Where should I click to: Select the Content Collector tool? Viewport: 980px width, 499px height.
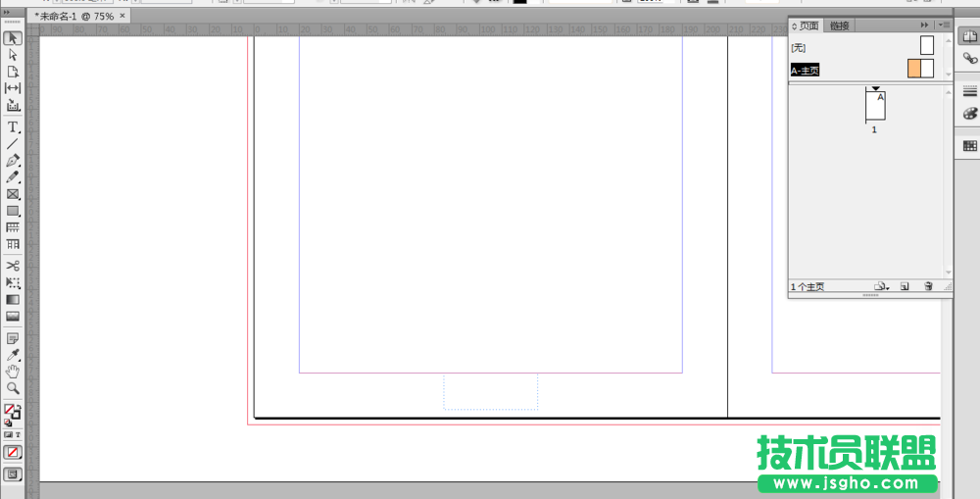click(x=13, y=105)
